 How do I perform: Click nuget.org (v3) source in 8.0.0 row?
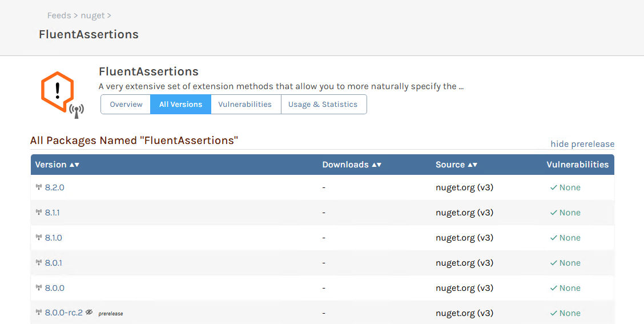tap(465, 288)
